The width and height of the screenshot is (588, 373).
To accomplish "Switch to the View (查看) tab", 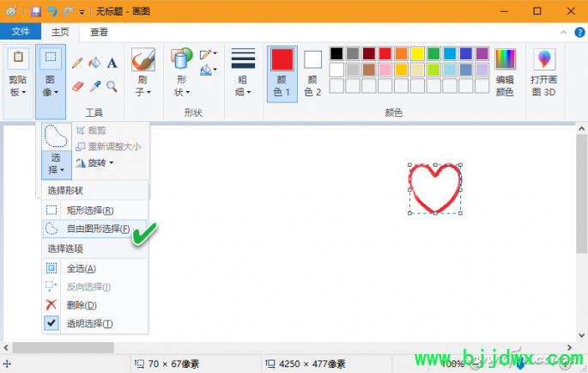I will [100, 33].
